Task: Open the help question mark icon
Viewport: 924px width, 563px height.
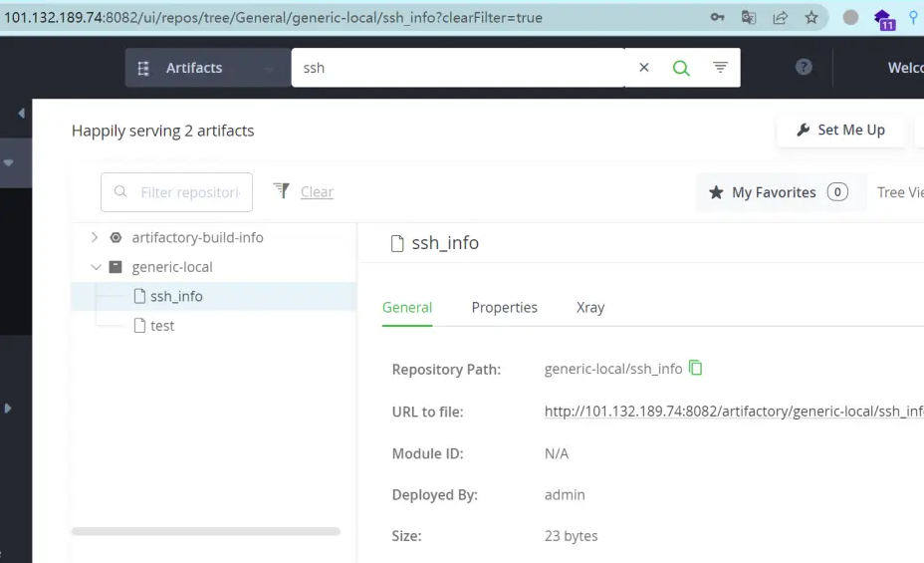Action: (804, 67)
